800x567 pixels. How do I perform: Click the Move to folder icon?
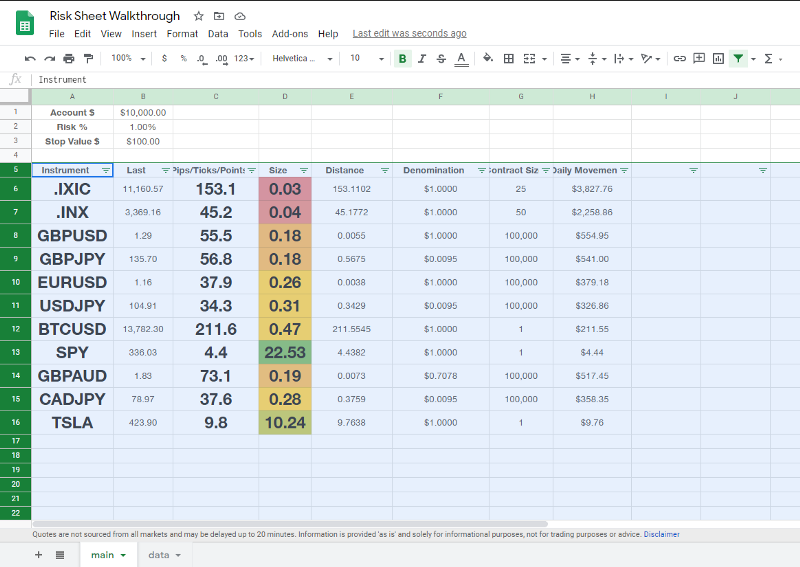[x=219, y=16]
